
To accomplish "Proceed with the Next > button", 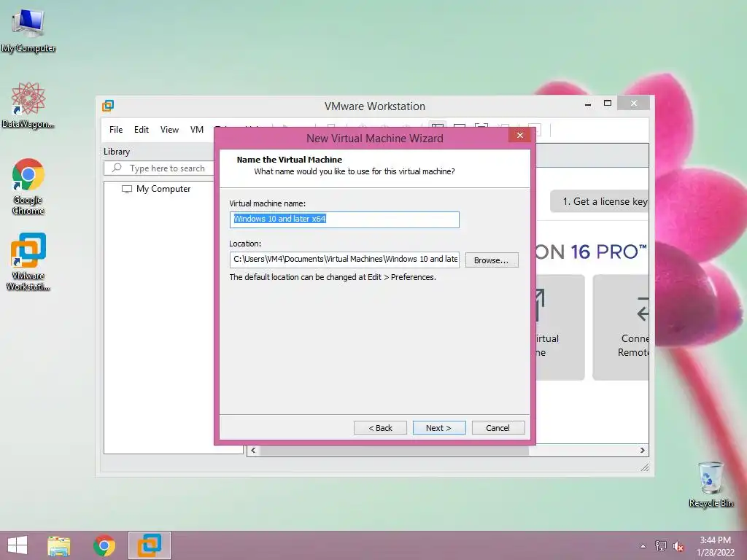I will [x=438, y=427].
